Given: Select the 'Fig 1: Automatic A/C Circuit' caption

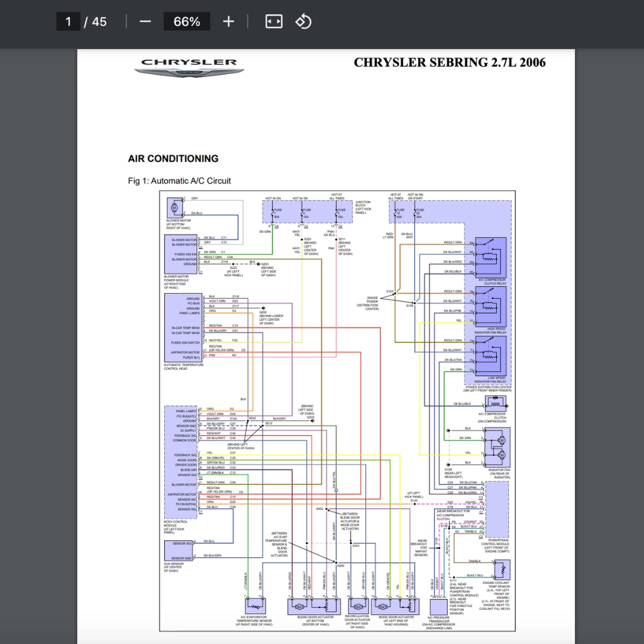Looking at the screenshot, I should tap(179, 181).
